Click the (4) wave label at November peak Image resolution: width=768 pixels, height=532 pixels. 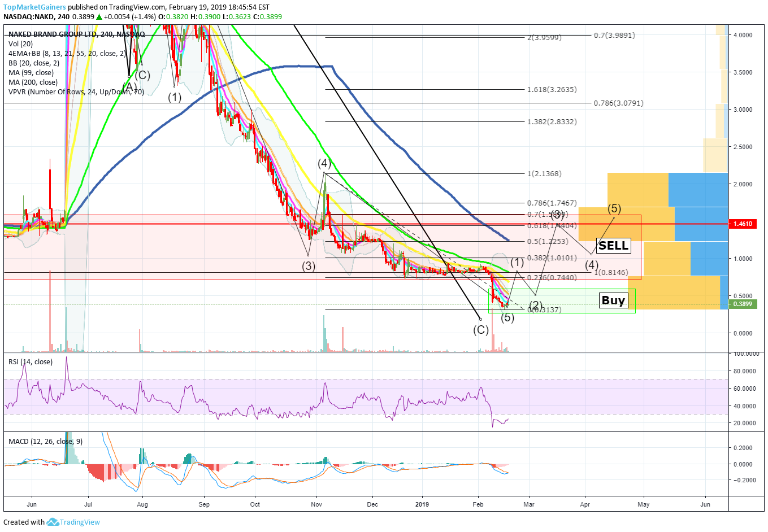point(324,163)
